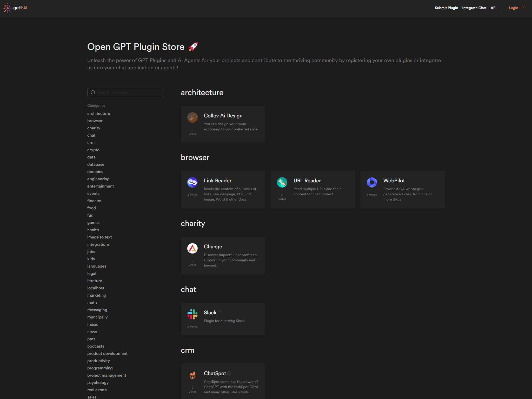
Task: Open the Change plugin title
Action: tap(213, 247)
